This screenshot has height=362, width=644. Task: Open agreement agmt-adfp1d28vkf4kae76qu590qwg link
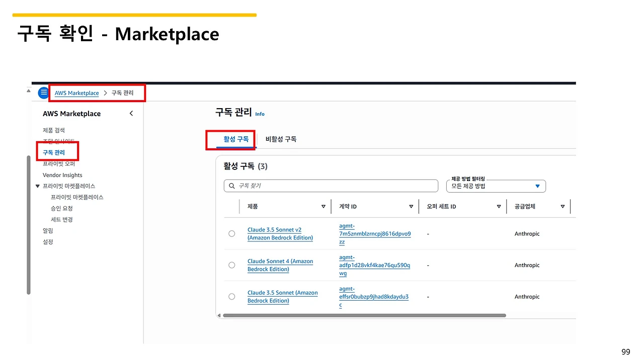(x=374, y=265)
